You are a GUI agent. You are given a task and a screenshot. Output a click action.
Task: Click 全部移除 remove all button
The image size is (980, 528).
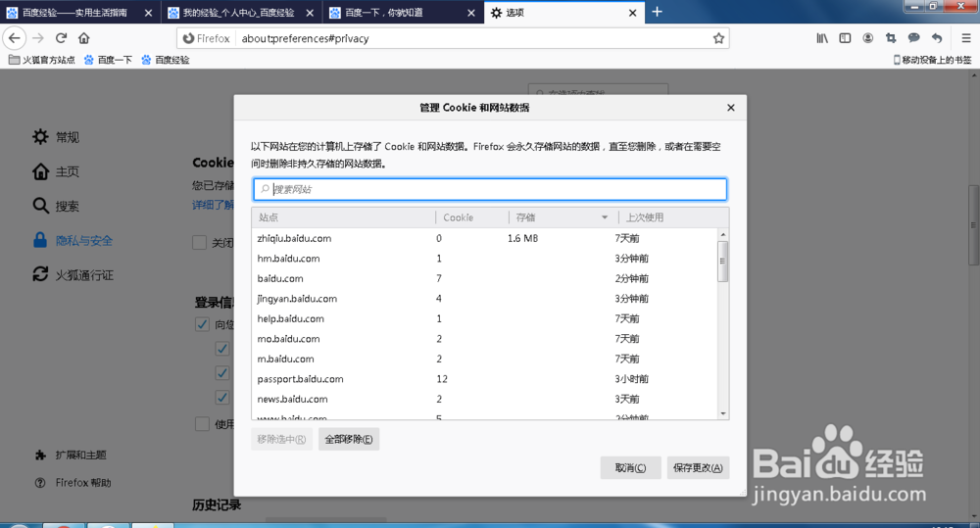pos(349,439)
